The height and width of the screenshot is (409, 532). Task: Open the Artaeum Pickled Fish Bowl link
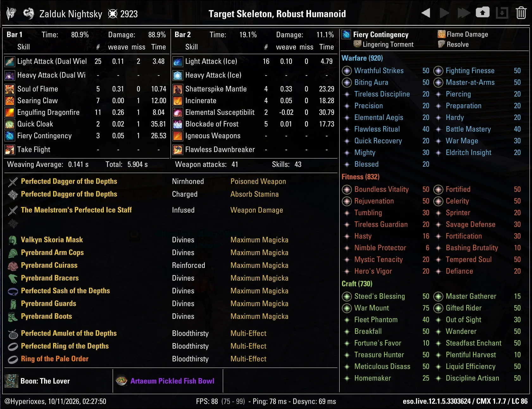click(x=172, y=381)
